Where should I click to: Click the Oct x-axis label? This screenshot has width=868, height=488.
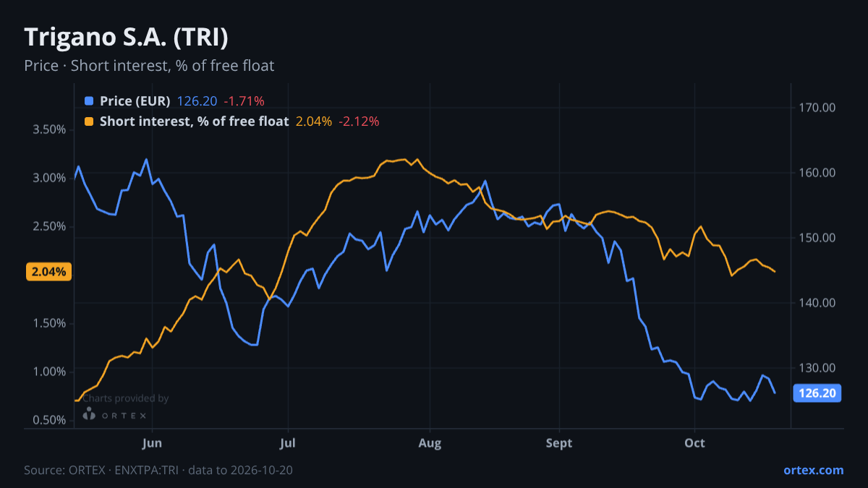pyautogui.click(x=694, y=442)
